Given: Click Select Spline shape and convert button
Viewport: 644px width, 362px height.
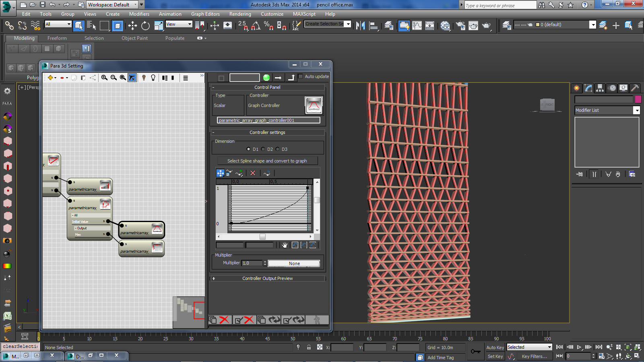Looking at the screenshot, I should [267, 161].
